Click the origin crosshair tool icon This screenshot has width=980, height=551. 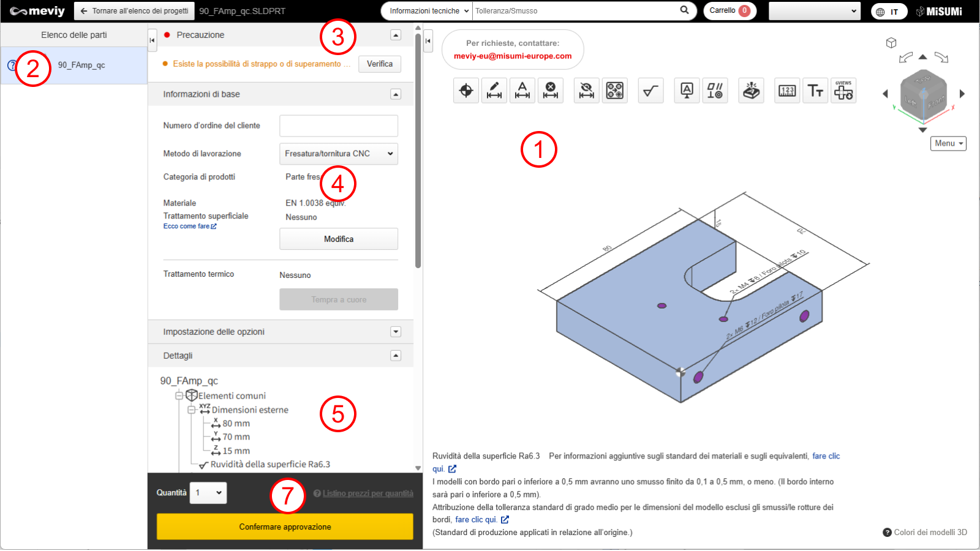click(466, 91)
